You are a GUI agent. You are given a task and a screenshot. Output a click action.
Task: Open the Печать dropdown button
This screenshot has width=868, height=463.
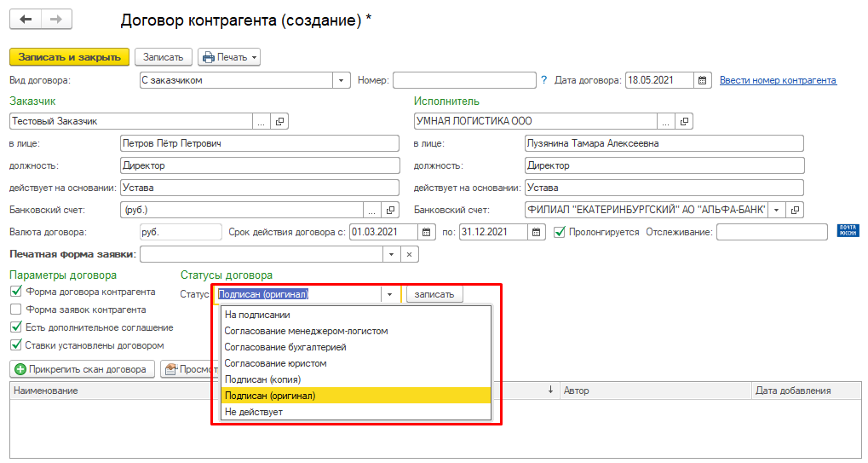pyautogui.click(x=229, y=57)
